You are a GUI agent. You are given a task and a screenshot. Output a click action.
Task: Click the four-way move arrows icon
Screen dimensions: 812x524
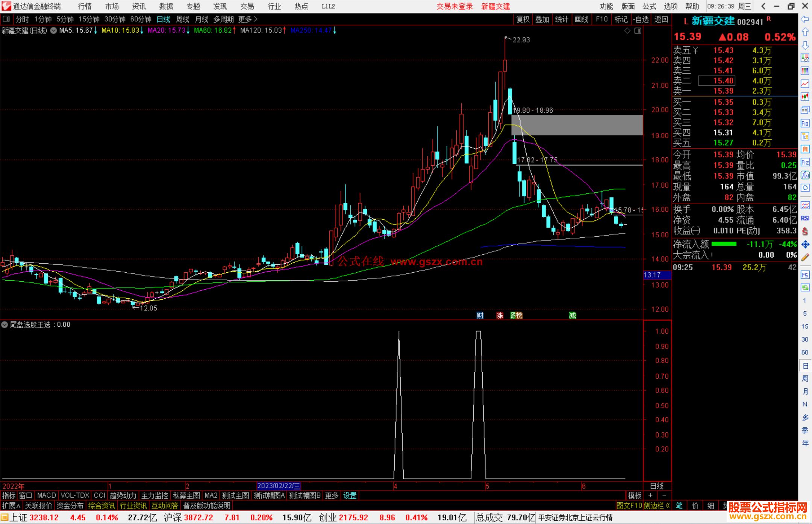point(805,245)
